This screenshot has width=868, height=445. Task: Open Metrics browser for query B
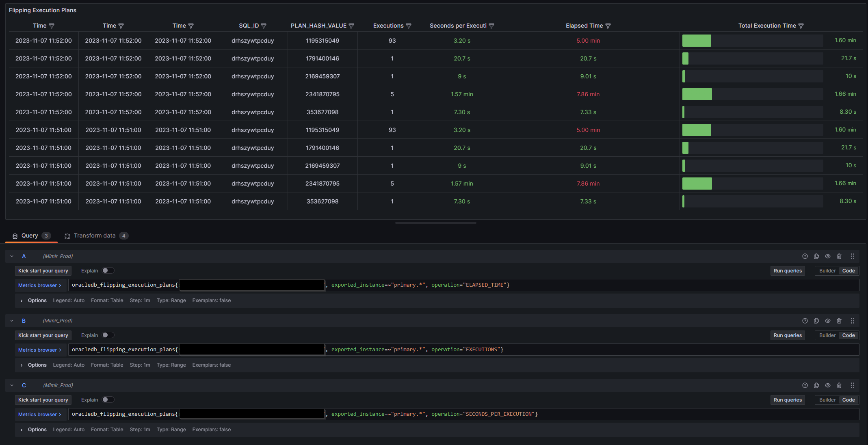point(40,350)
